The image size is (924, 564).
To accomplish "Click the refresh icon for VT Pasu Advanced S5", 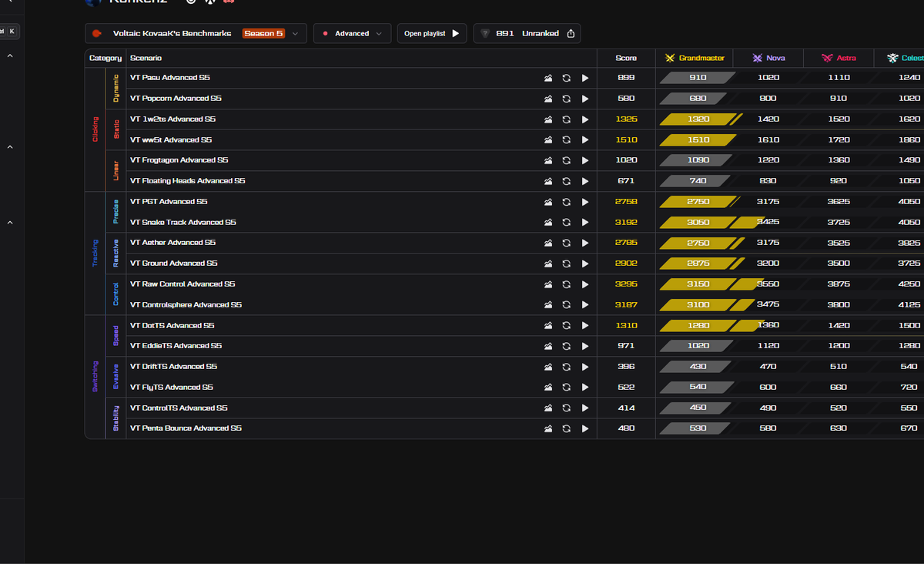I will tap(567, 78).
